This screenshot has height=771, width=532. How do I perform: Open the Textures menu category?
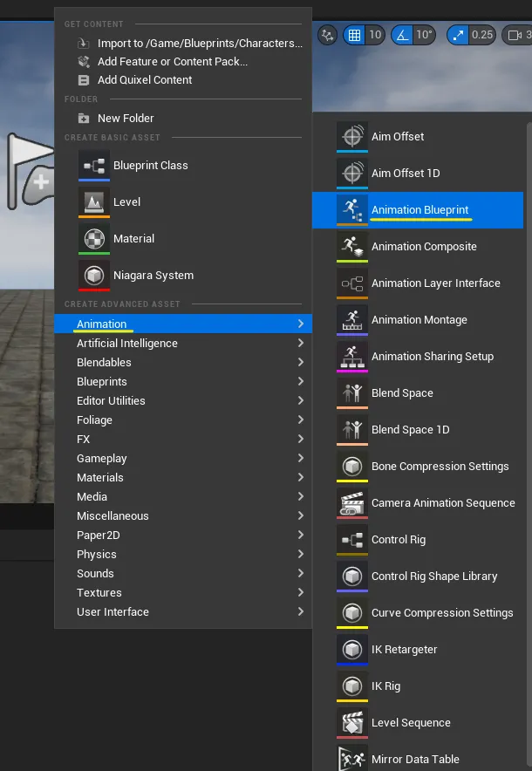pos(183,592)
